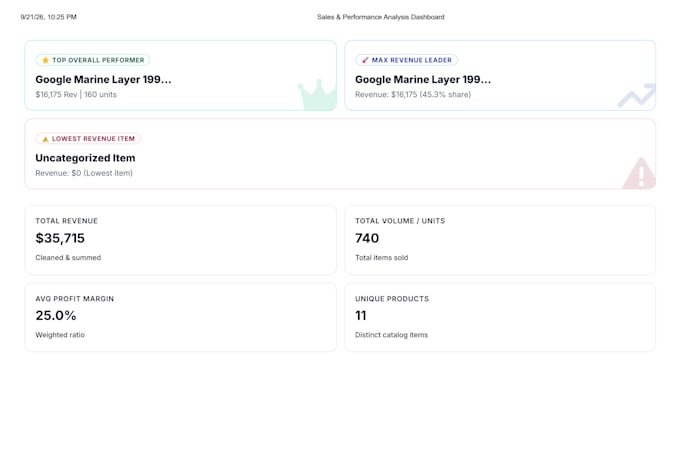680x459 pixels.
Task: Click the 25.0% profit margin value
Action: pyautogui.click(x=56, y=315)
